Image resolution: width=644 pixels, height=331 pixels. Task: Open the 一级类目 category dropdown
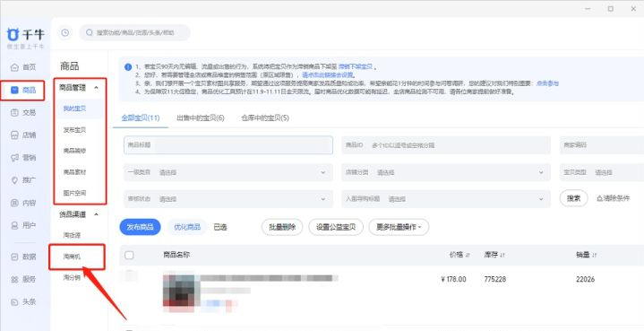tap(228, 173)
